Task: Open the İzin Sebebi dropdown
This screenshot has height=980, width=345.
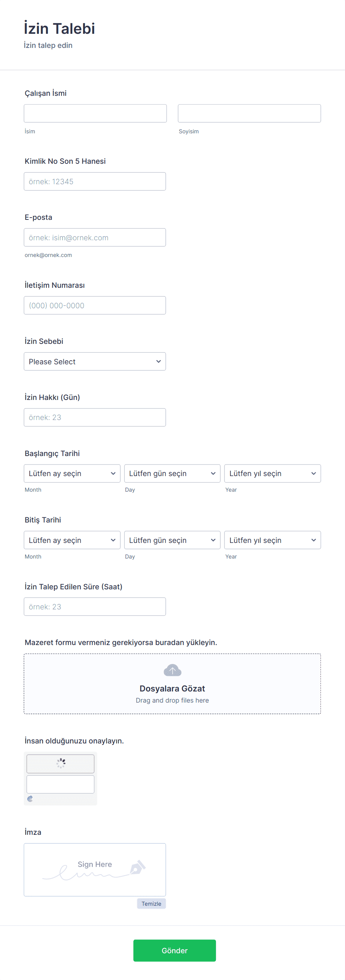Action: 95,361
